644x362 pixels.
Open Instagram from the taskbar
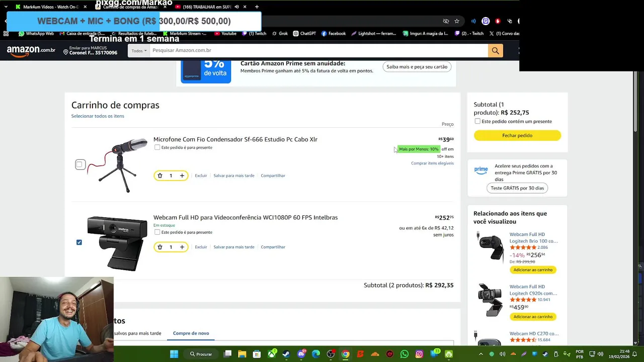tap(419, 354)
